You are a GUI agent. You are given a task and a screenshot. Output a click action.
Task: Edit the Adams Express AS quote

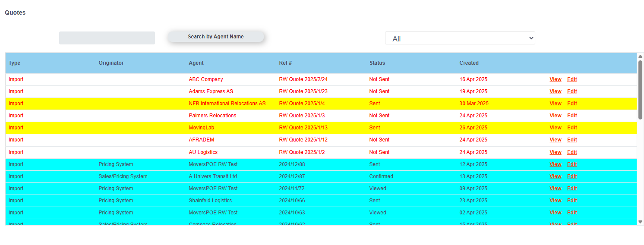[x=572, y=91]
